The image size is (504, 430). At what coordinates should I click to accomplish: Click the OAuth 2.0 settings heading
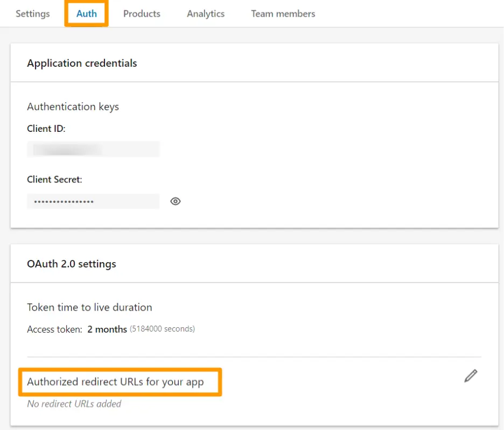tap(72, 264)
